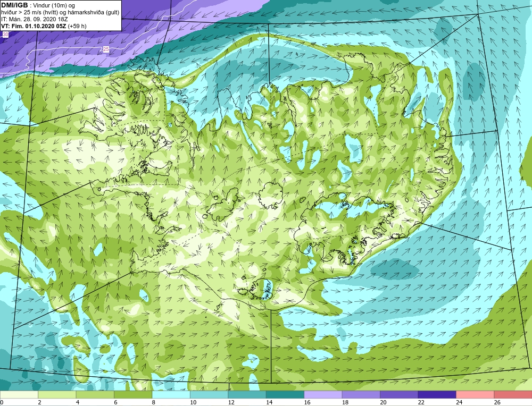
Task: Click the 10–12 m/s legend color swatch
Action: 209,394
